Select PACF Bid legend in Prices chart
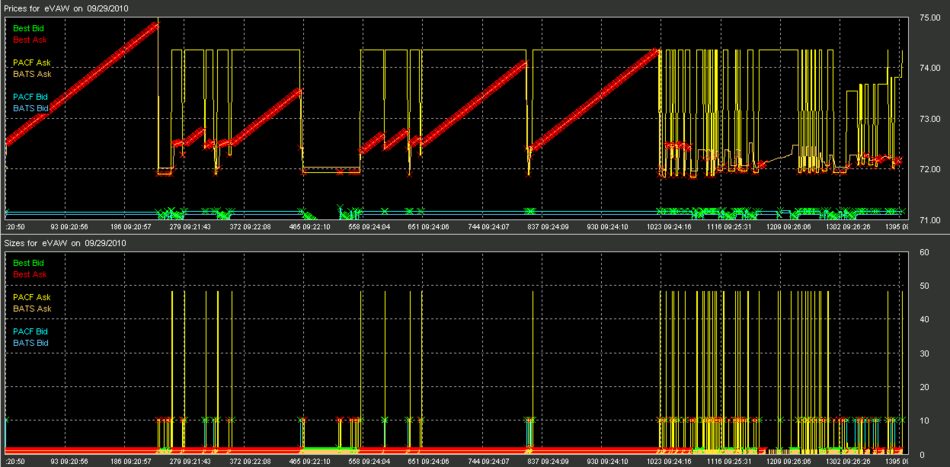This screenshot has width=950, height=467. click(30, 97)
